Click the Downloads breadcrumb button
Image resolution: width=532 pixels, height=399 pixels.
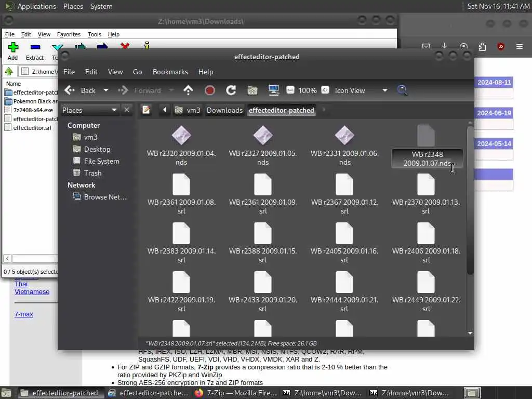pyautogui.click(x=224, y=110)
